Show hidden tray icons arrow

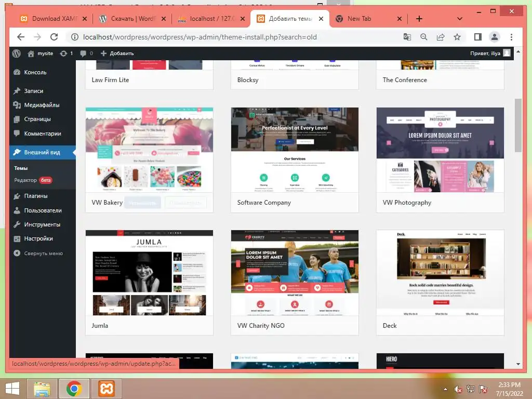point(445,389)
